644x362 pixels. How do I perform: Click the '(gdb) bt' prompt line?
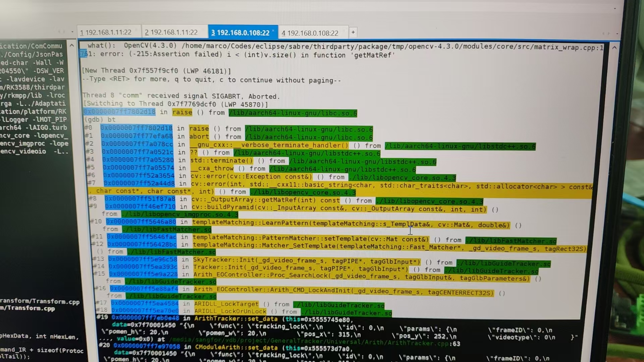(100, 120)
